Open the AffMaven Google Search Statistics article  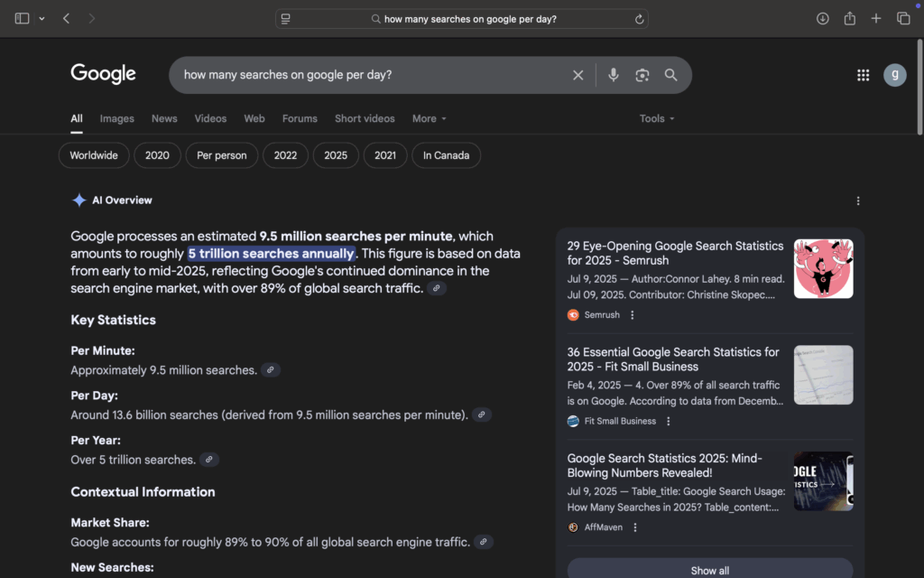pyautogui.click(x=664, y=465)
